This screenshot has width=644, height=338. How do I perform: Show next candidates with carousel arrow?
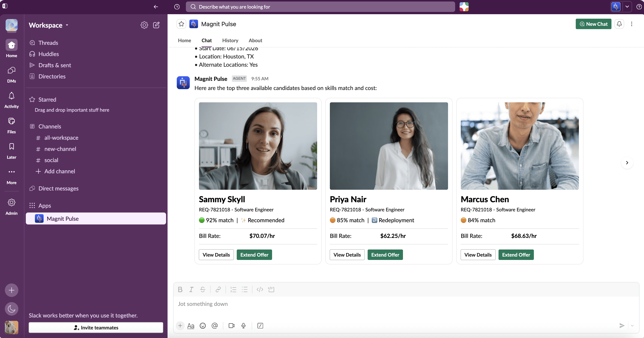(627, 163)
